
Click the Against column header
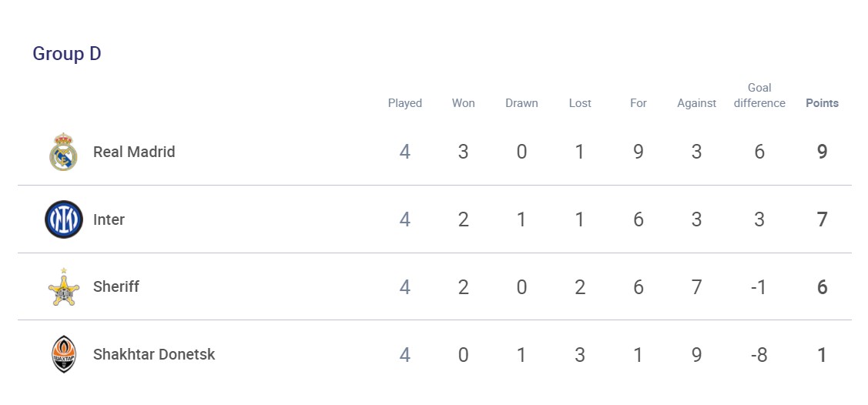click(696, 103)
